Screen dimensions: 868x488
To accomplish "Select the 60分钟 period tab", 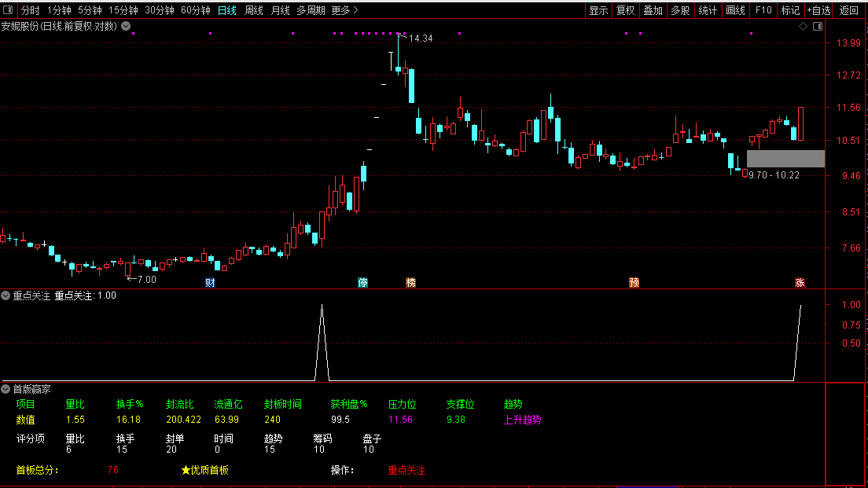I will click(196, 10).
